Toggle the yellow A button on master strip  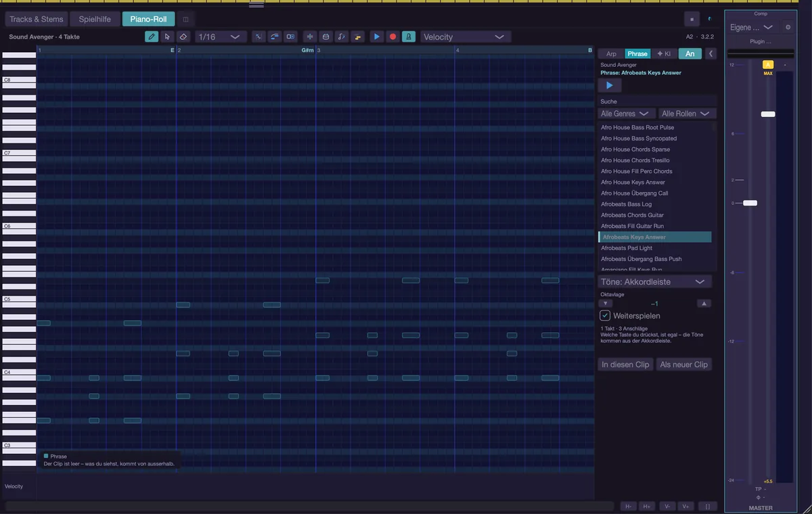[768, 65]
